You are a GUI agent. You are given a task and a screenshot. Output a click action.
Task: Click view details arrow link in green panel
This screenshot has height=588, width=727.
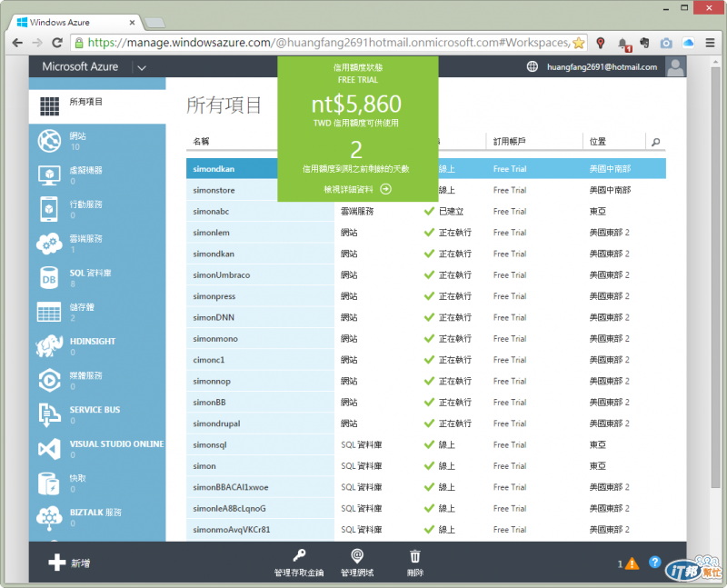pyautogui.click(x=357, y=189)
